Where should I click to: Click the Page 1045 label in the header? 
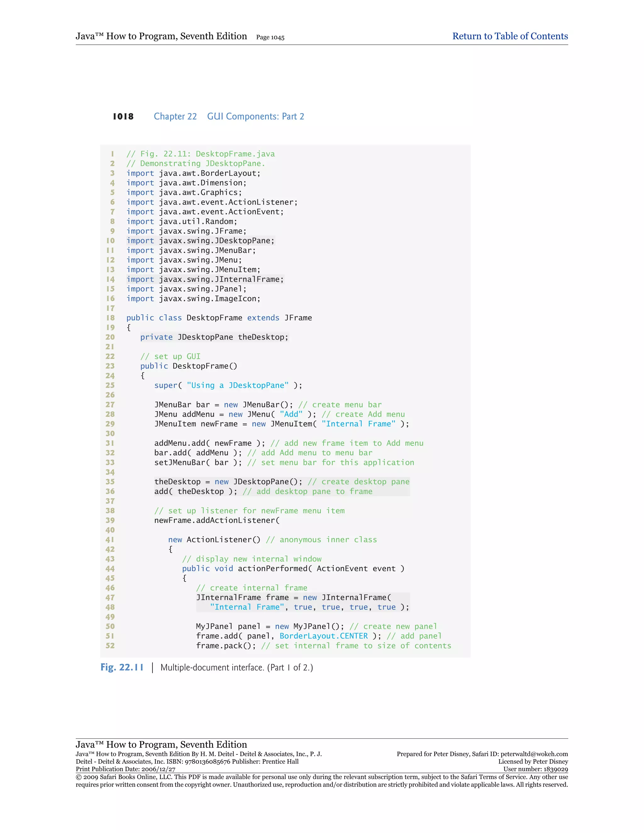coord(270,37)
